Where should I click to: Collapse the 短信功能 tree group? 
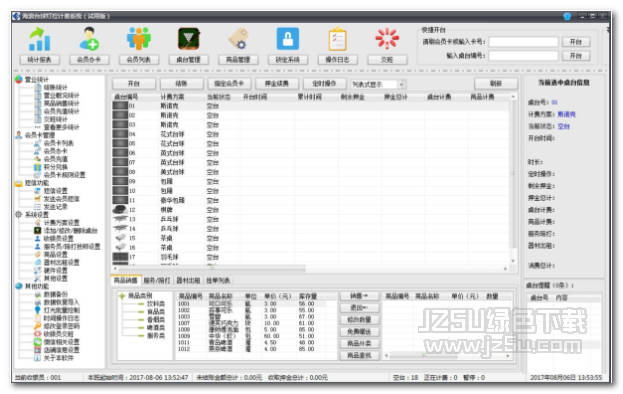point(37,183)
